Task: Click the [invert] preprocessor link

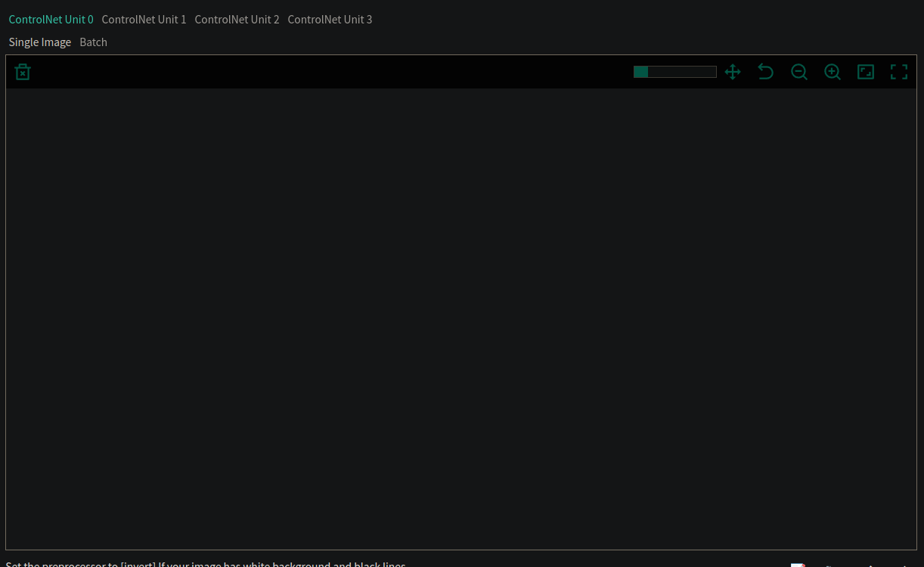Action: pos(138,564)
